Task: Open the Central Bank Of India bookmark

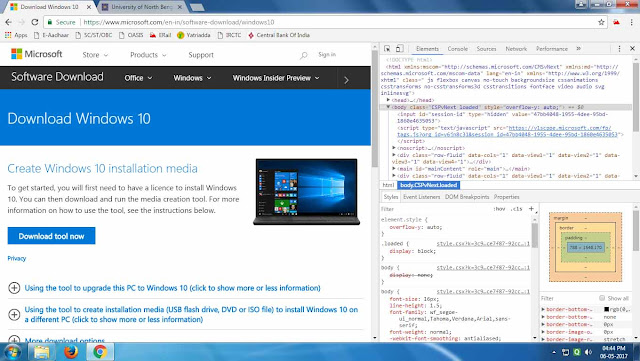Action: (x=279, y=35)
